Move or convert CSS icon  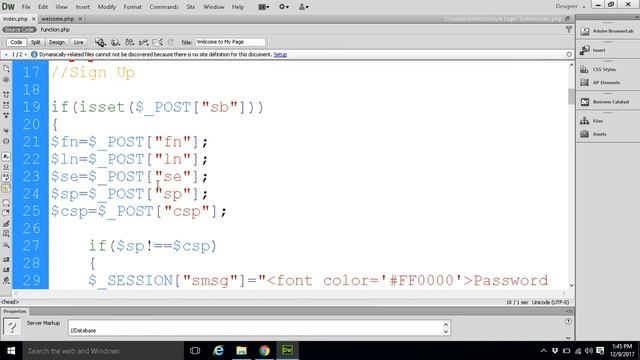click(6, 245)
